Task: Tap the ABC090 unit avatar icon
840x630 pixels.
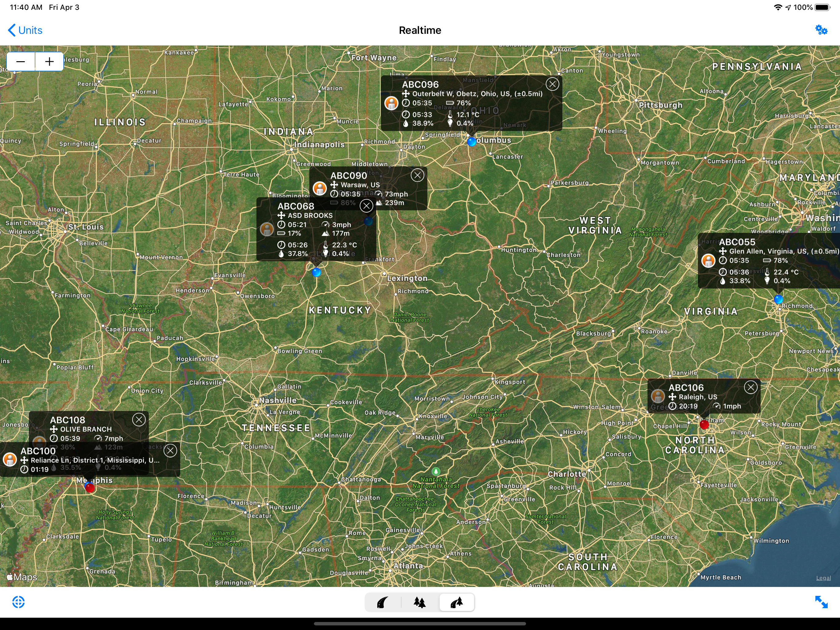Action: [320, 189]
